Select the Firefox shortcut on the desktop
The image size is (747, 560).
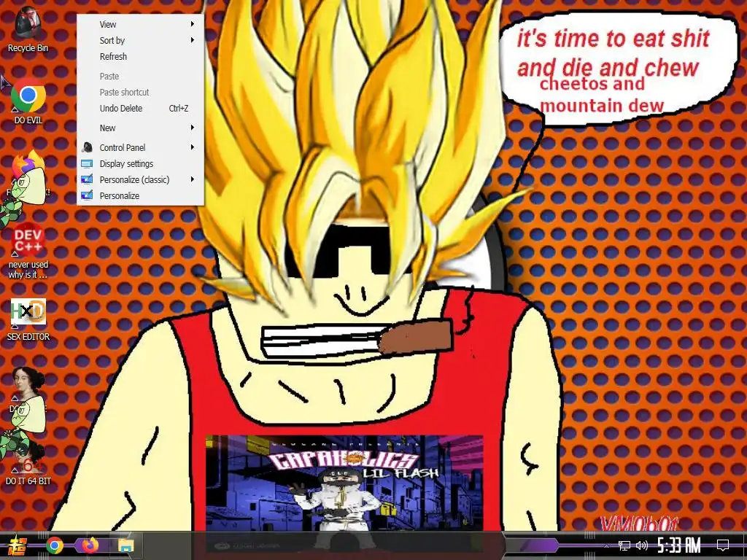tap(28, 174)
